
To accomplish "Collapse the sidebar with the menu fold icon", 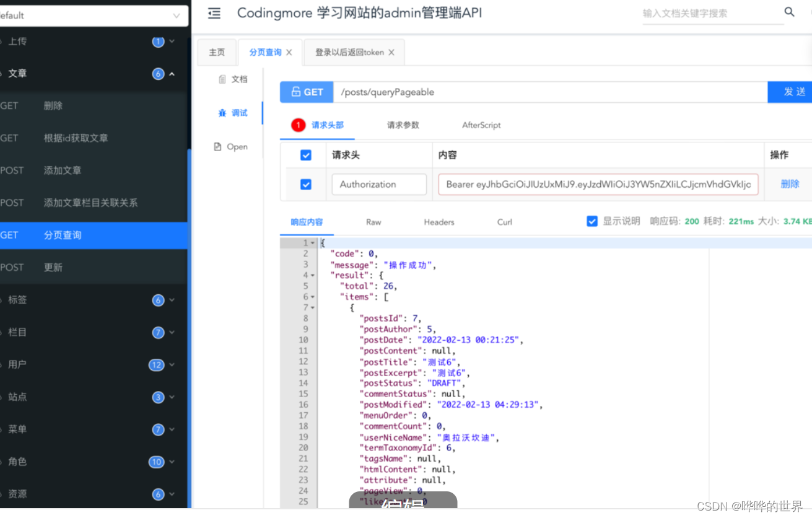I will point(214,13).
